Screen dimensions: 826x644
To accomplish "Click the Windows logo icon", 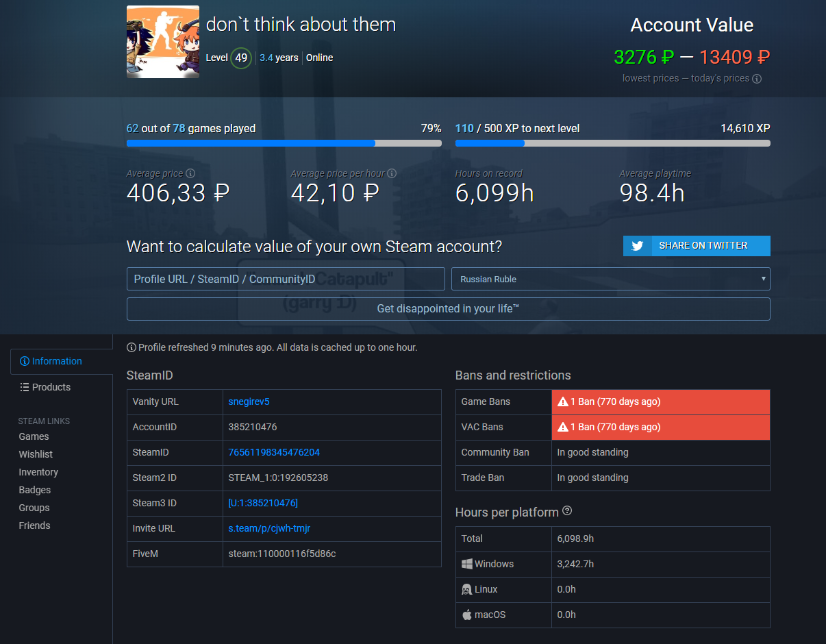I will pyautogui.click(x=467, y=564).
